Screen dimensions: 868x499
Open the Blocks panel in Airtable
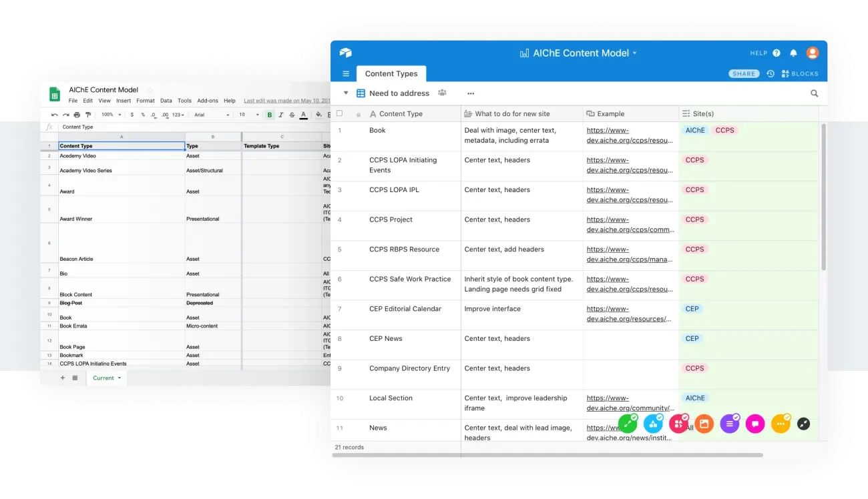point(800,74)
